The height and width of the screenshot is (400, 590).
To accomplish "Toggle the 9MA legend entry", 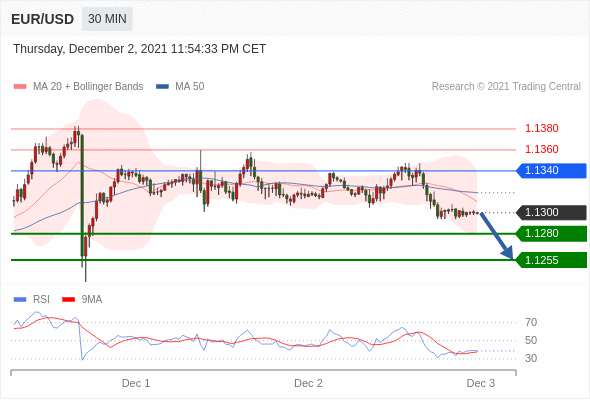I will pos(82,300).
